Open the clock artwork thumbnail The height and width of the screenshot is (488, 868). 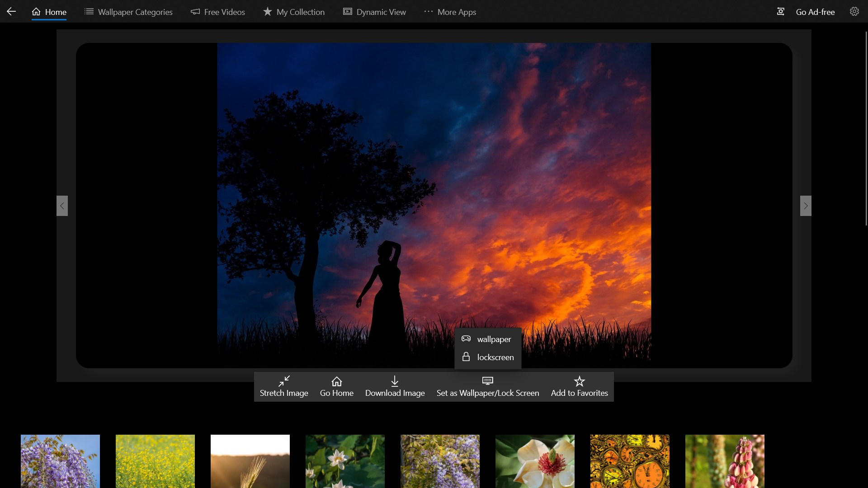[x=630, y=461]
